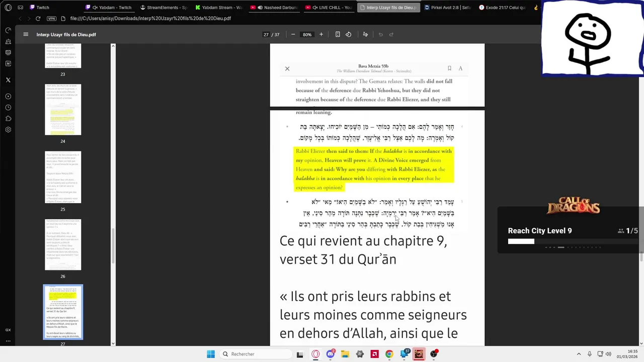Open clock showing 16:35 date

coord(627,354)
